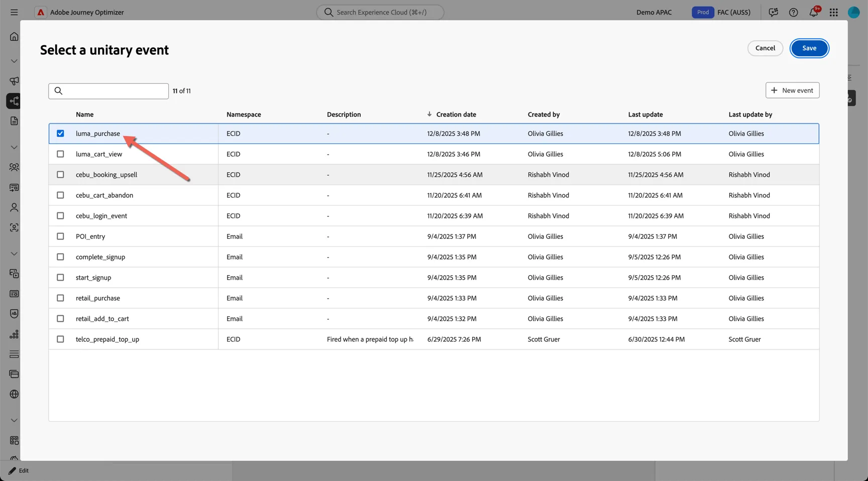Check the cebu_booking_upsell checkbox

tap(60, 175)
